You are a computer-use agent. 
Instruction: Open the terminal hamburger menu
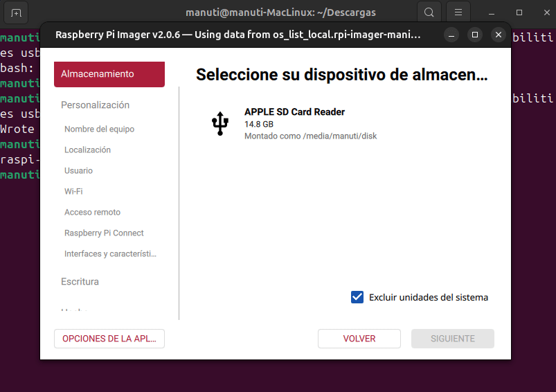click(458, 12)
